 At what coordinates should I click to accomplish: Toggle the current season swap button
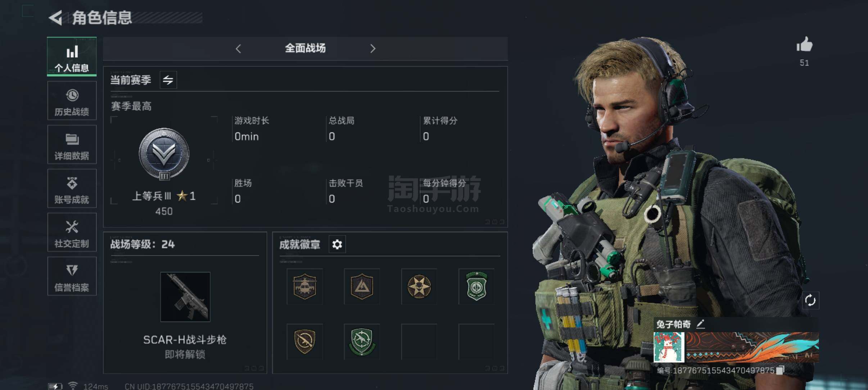(168, 80)
